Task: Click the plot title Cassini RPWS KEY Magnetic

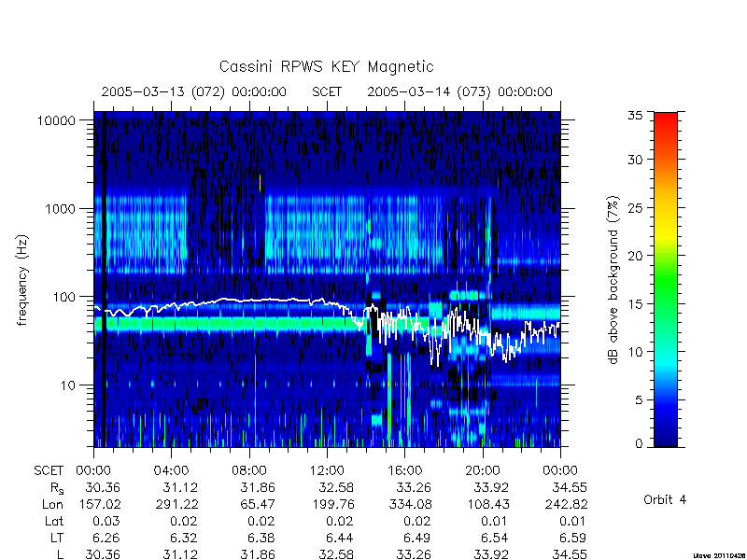Action: [326, 66]
